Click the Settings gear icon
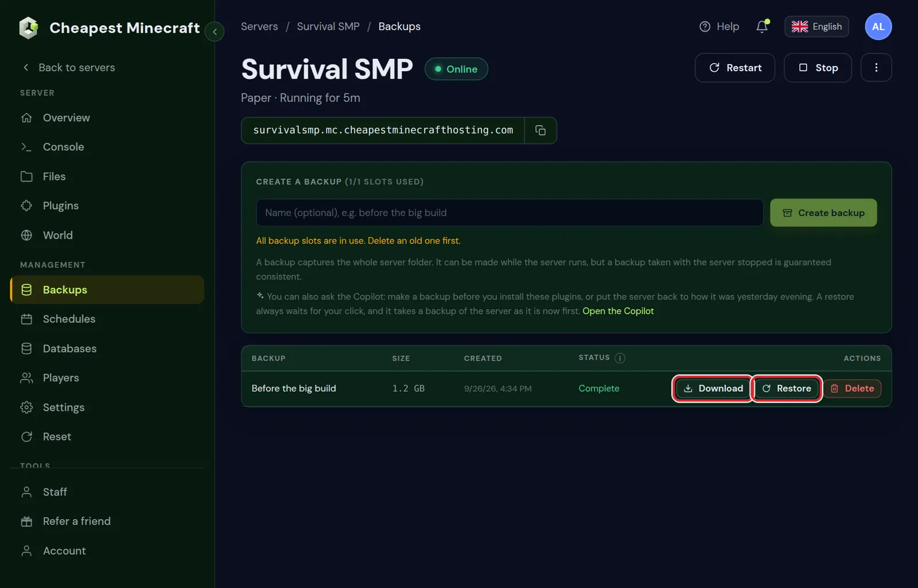Screen dimensions: 918x588 click(26, 407)
